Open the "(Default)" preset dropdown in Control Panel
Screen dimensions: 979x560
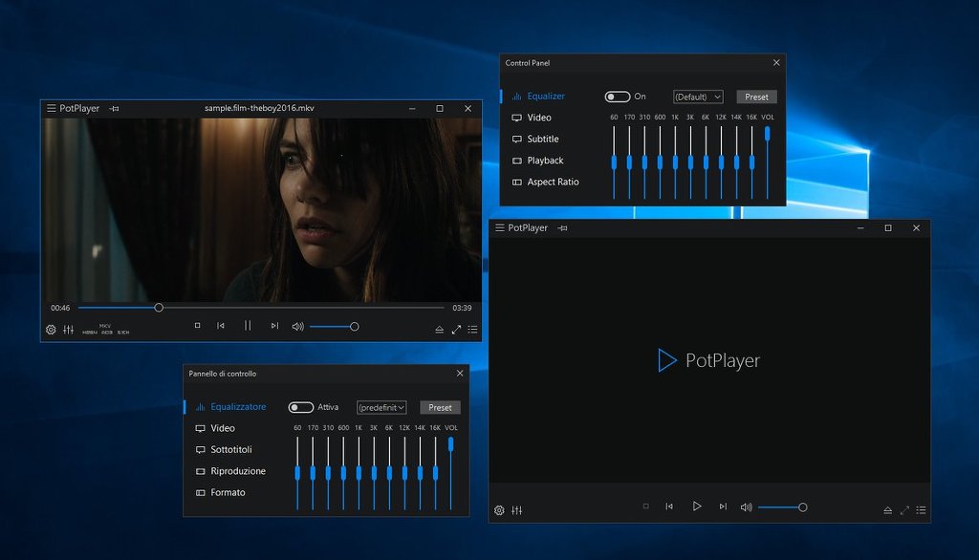[x=698, y=97]
